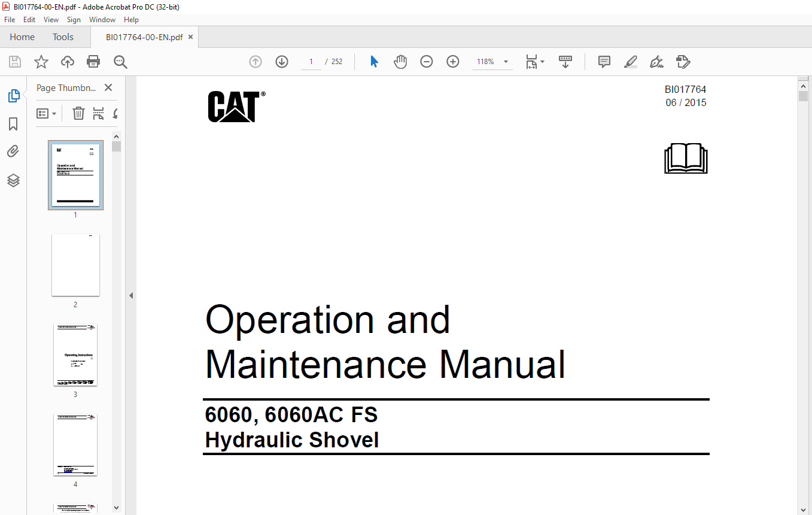Select page 4 thumbnail

click(x=75, y=444)
